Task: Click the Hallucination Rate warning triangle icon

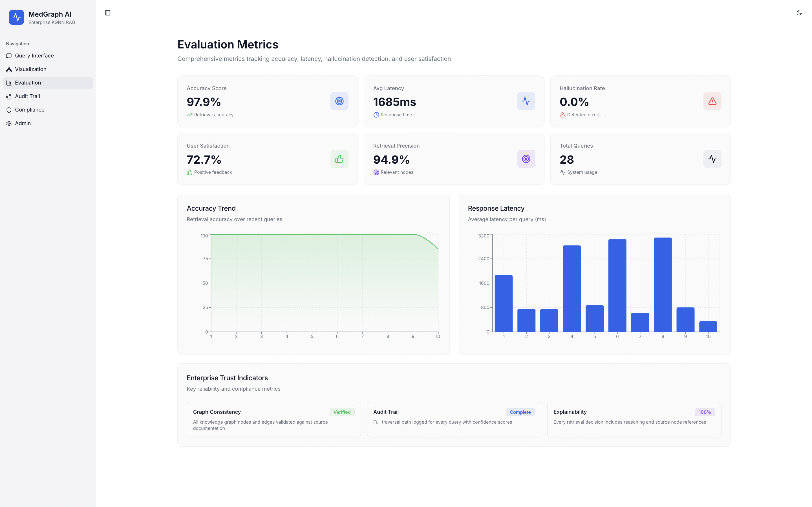Action: pos(712,101)
